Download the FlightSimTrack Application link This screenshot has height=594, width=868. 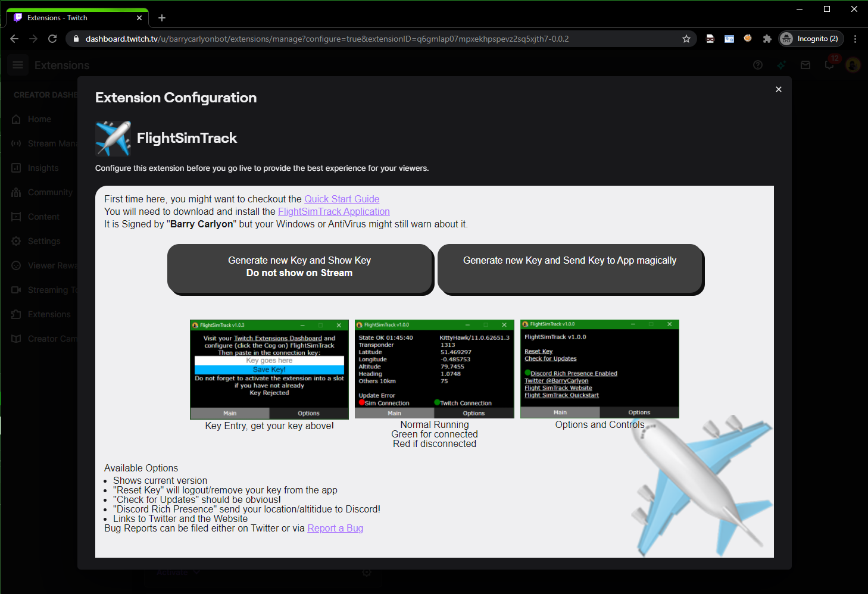[x=333, y=211]
